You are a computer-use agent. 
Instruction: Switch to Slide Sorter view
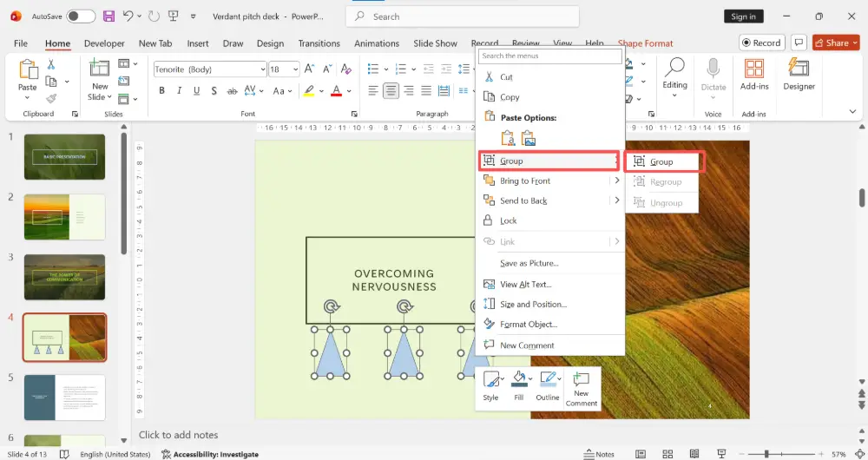[x=667, y=454]
